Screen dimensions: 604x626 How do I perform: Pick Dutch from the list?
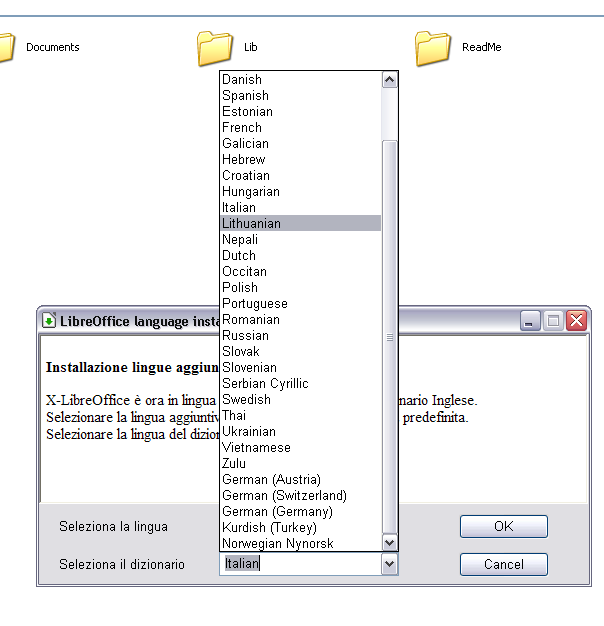(300, 255)
